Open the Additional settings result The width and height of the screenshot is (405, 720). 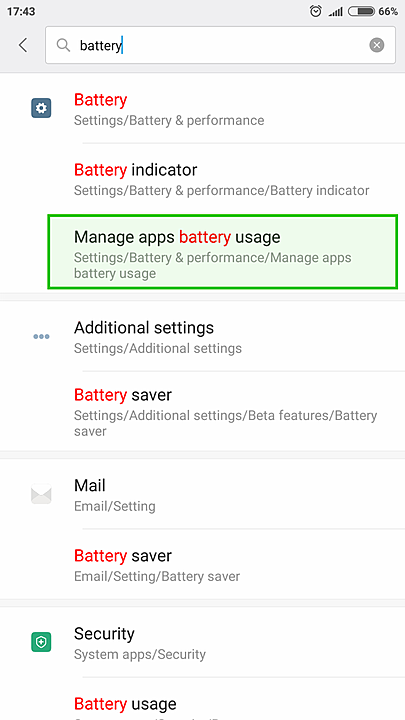pos(202,337)
